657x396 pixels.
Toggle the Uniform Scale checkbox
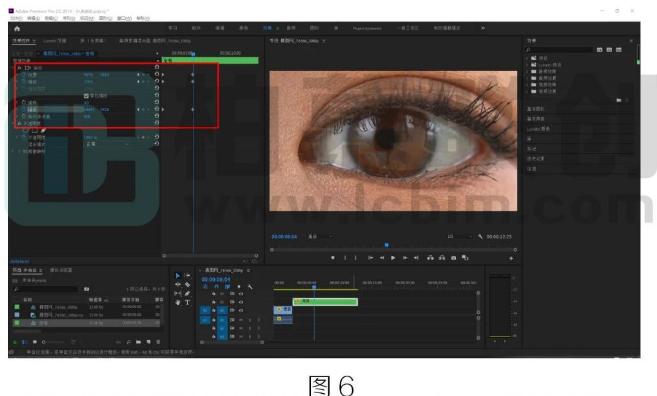(86, 96)
